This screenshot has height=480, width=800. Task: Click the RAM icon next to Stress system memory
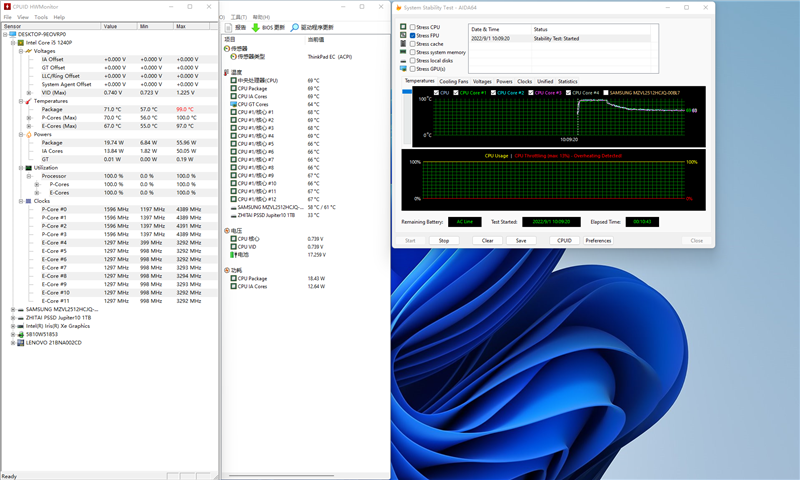[403, 52]
